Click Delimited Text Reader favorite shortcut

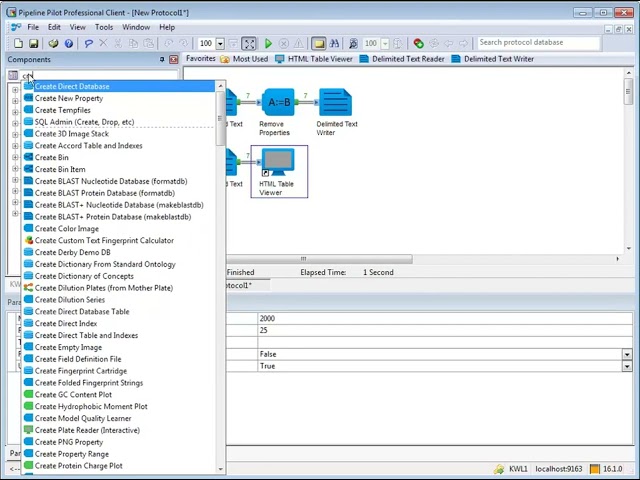(402, 59)
